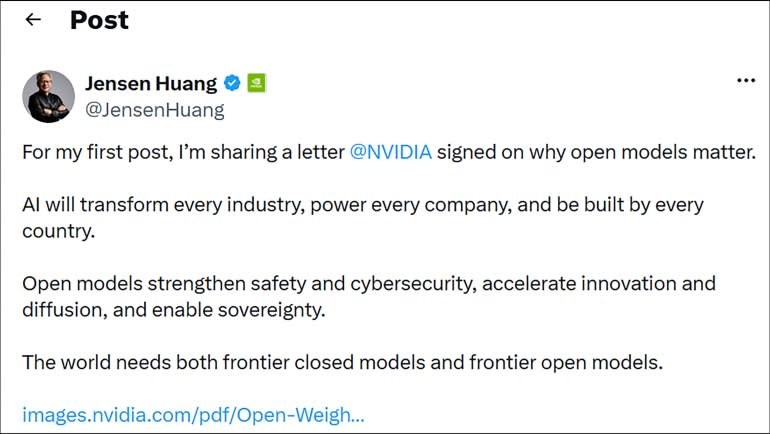Click the text "signed on why open models matter"

(x=596, y=153)
